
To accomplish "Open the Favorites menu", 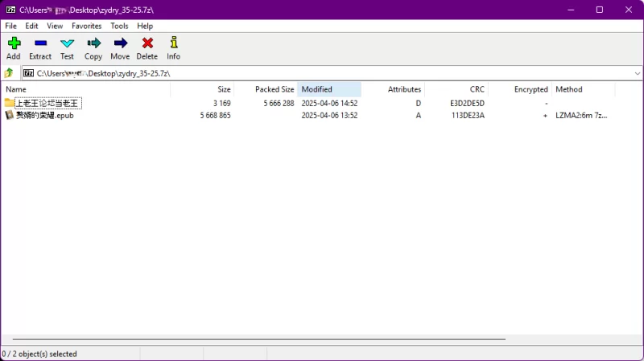I will click(x=86, y=26).
